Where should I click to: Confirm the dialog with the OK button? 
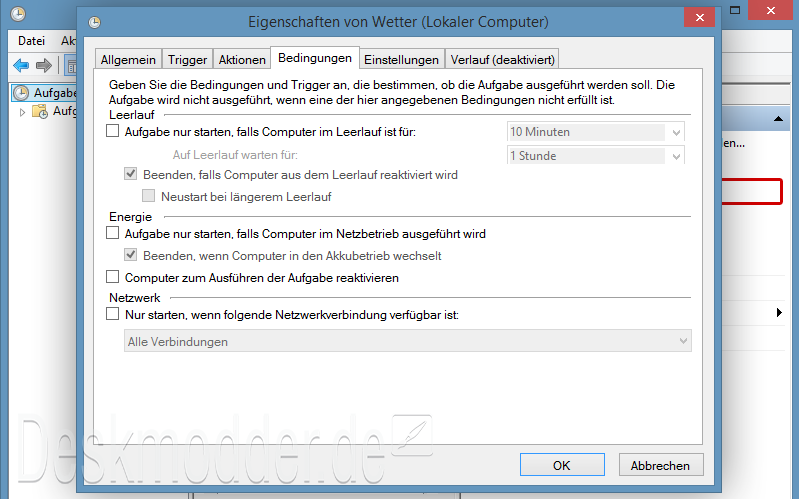(561, 465)
